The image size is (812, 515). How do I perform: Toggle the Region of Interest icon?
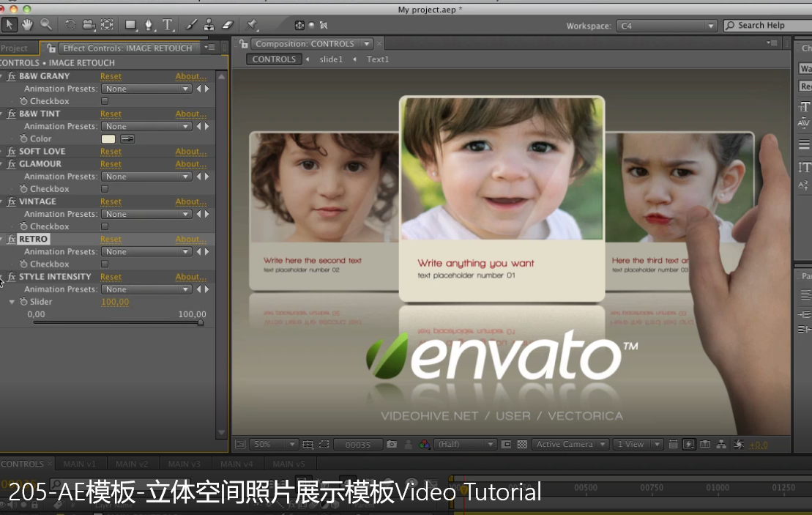[507, 445]
